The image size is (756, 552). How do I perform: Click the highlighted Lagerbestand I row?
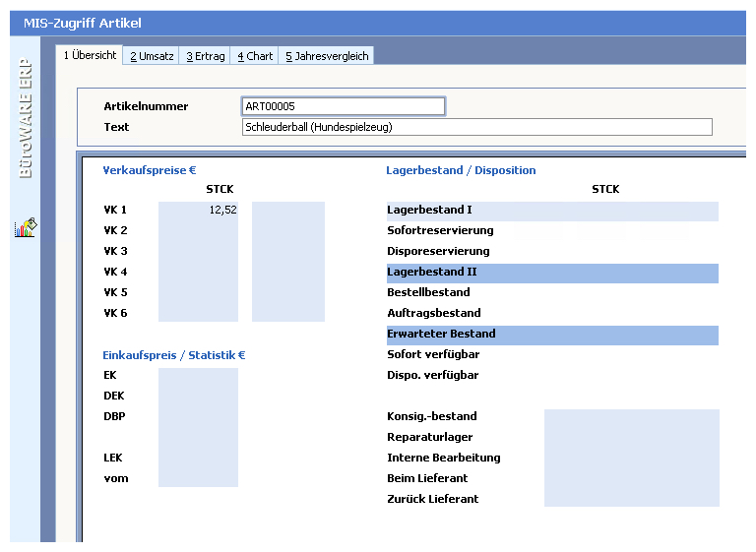coord(551,211)
